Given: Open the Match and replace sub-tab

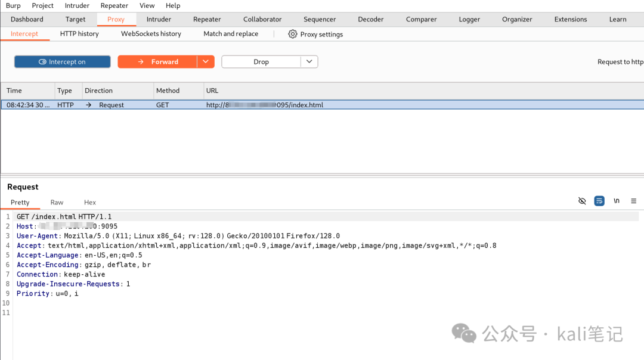Looking at the screenshot, I should [x=231, y=33].
